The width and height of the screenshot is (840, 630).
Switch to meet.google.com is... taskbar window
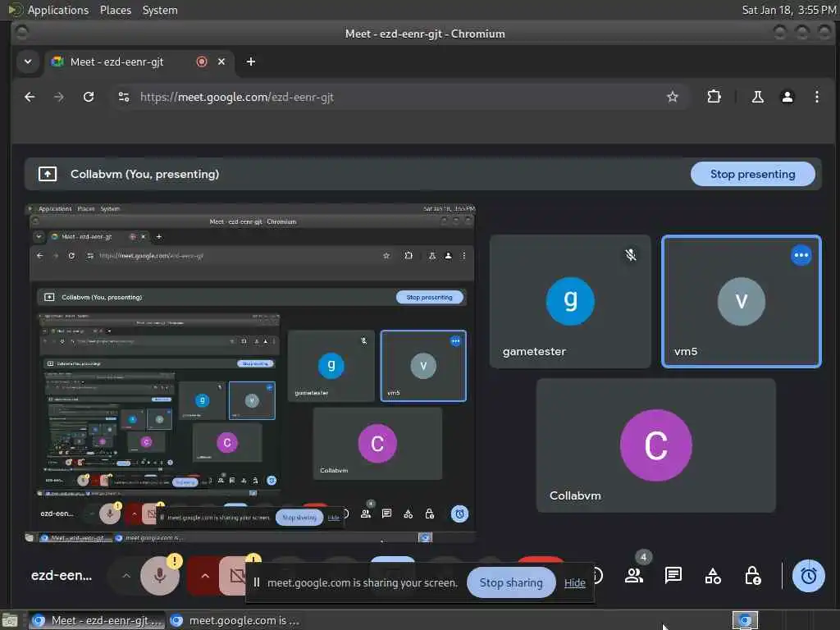tap(235, 620)
